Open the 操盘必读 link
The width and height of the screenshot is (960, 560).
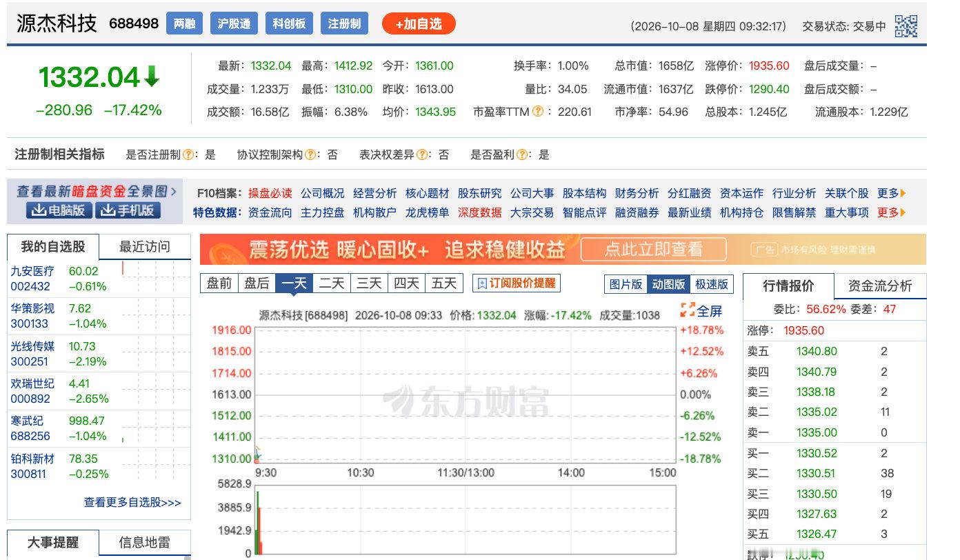(270, 193)
